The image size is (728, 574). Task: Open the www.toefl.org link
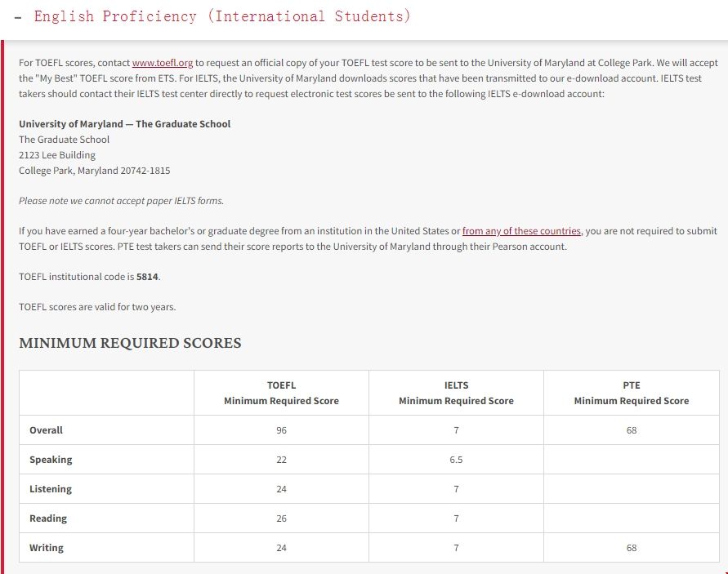click(162, 62)
